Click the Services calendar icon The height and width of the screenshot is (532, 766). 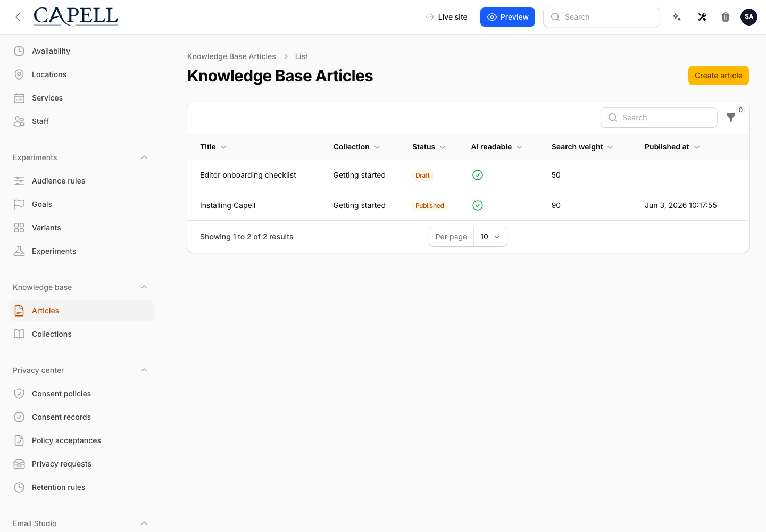click(x=19, y=98)
